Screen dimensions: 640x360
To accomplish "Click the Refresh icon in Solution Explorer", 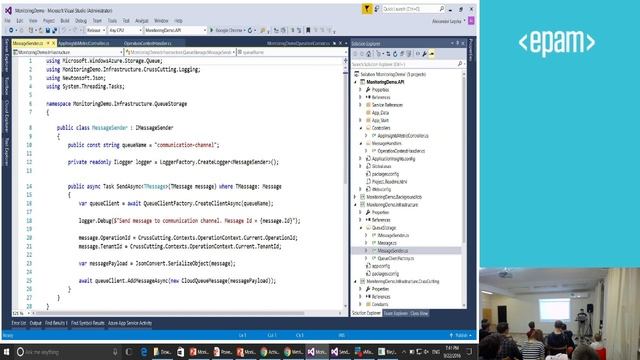I will pos(395,54).
